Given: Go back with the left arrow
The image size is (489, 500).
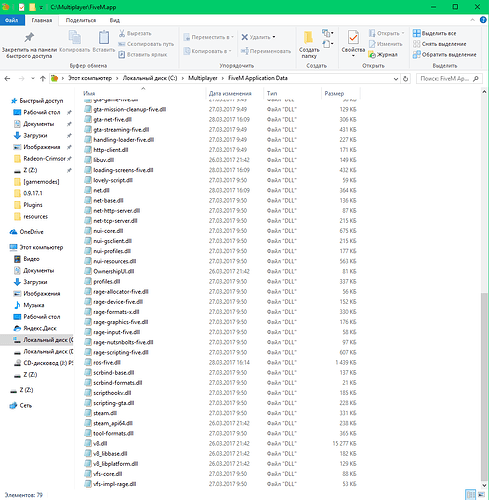Looking at the screenshot, I should [x=7, y=79].
